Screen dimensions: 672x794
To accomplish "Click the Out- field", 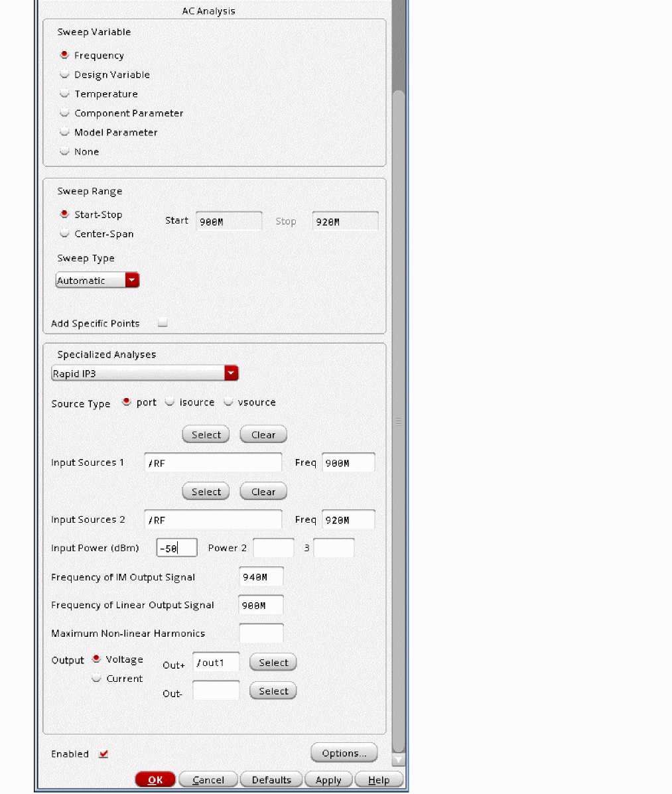I will pyautogui.click(x=216, y=691).
